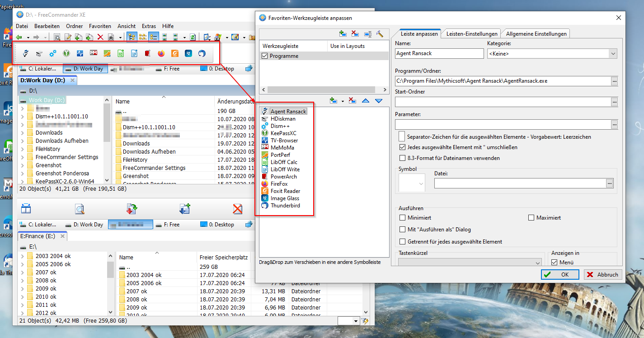This screenshot has height=338, width=644.
Task: Add a new toolbar in the dialog
Action: click(343, 33)
